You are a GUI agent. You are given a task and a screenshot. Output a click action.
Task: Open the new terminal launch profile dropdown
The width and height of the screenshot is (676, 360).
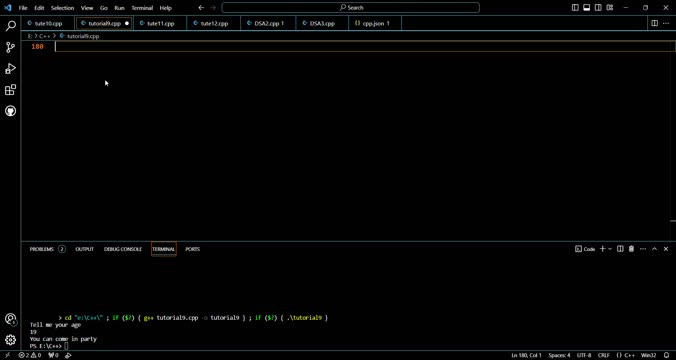point(610,249)
